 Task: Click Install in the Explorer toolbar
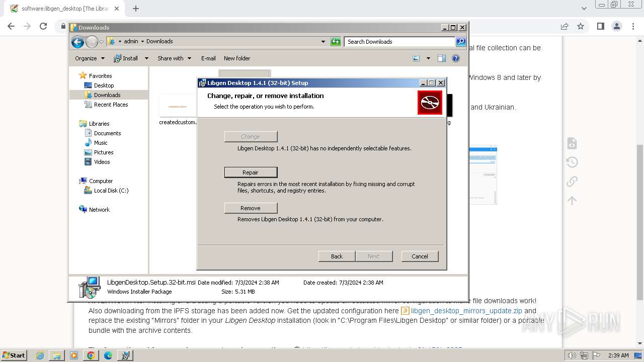(x=126, y=58)
